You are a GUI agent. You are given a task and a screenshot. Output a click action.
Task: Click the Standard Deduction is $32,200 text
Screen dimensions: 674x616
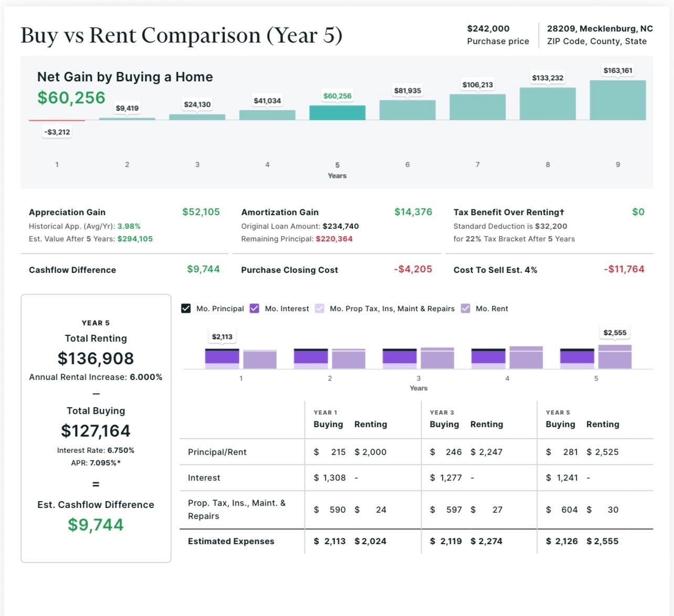510,226
